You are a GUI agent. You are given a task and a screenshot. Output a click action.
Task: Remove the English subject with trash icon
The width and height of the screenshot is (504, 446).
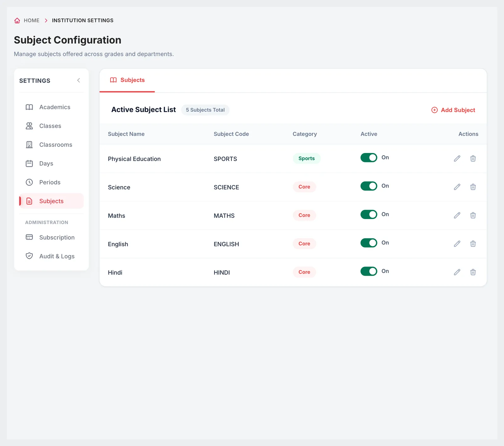click(473, 244)
